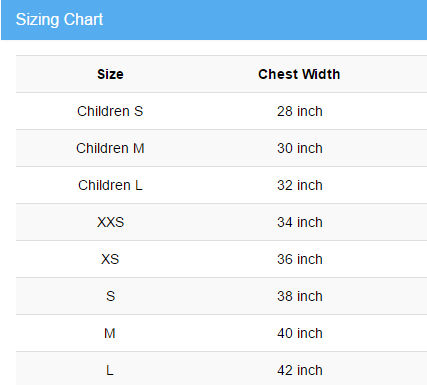
Task: Click the Sizing Chart header title
Action: click(x=59, y=19)
